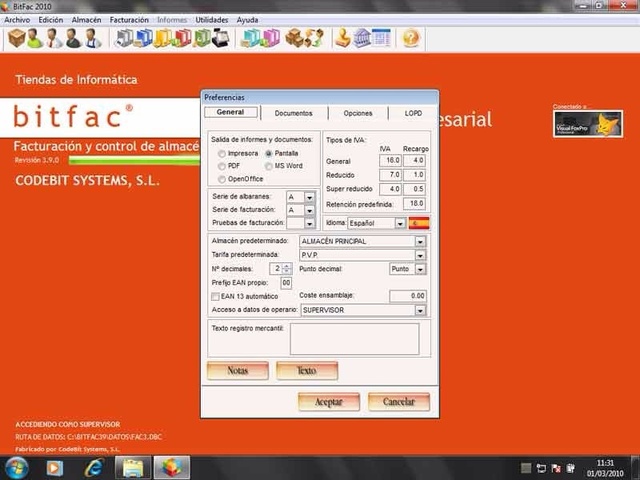Image resolution: width=640 pixels, height=480 pixels.
Task: Open the blue binders toolbar icon
Action: click(x=143, y=39)
